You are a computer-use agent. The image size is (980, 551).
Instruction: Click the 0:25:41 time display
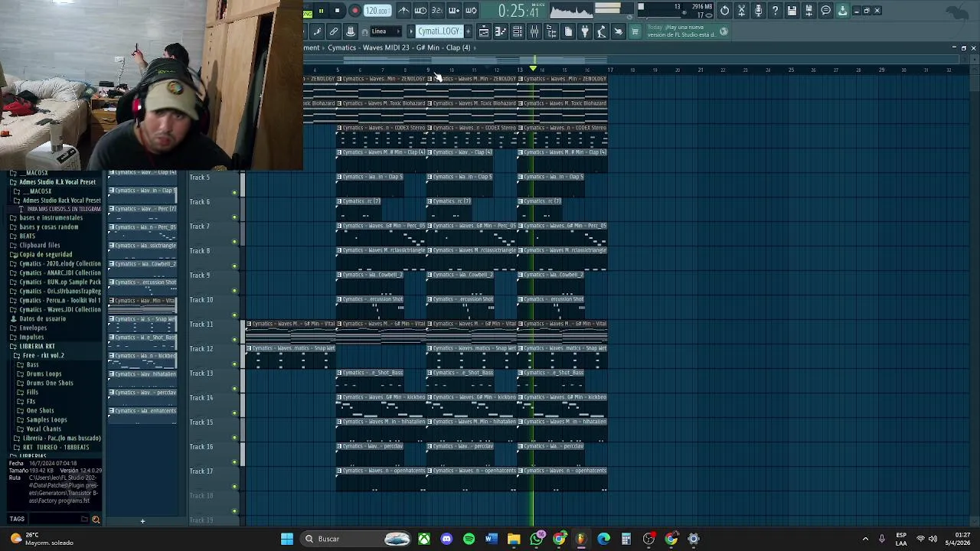point(518,11)
